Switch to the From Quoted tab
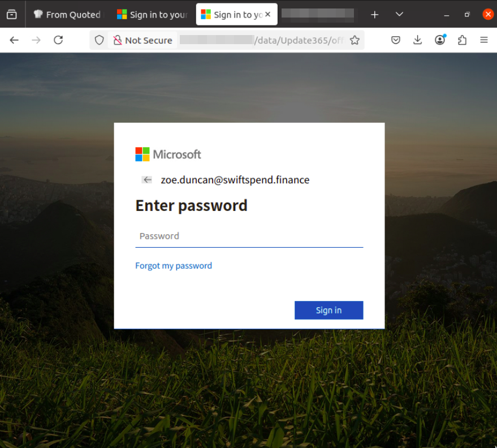The image size is (497, 448). (67, 15)
